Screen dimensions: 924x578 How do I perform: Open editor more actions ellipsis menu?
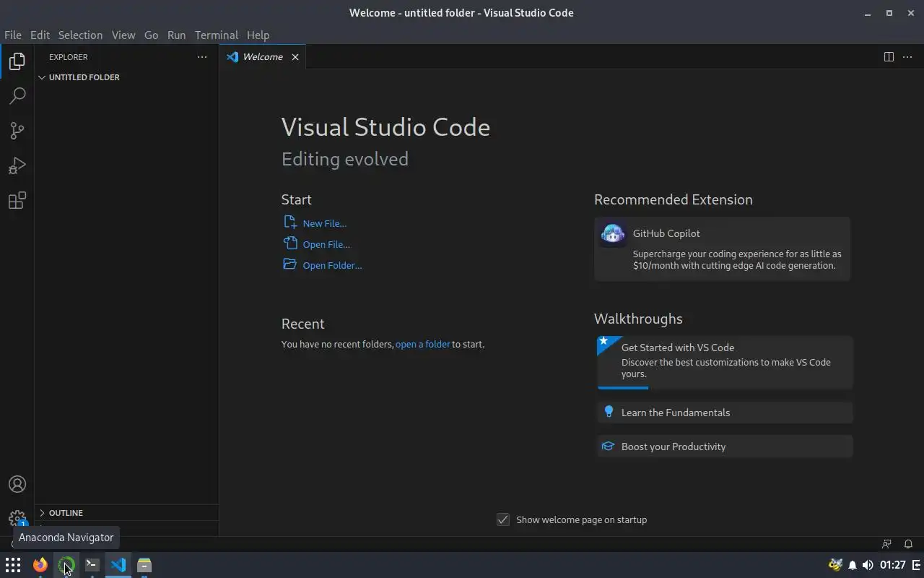point(908,57)
